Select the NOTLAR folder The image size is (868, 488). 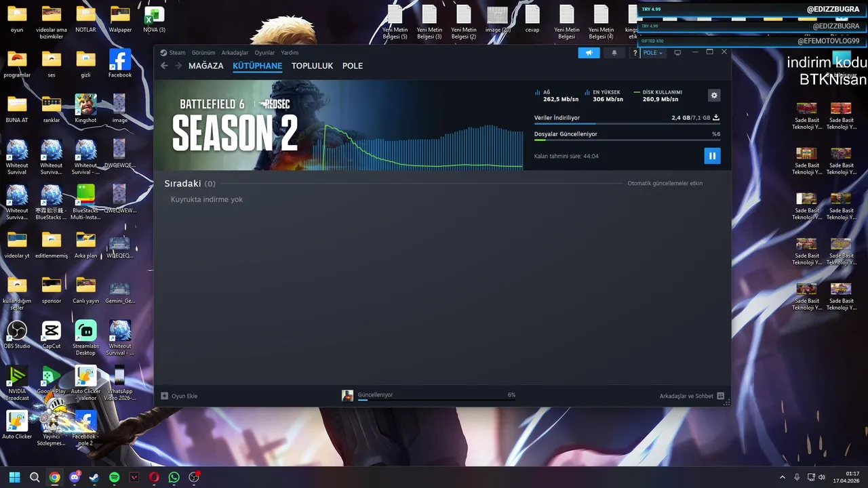pyautogui.click(x=85, y=19)
